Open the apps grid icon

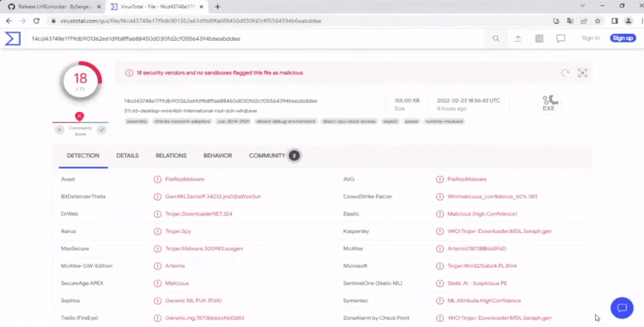tap(539, 39)
